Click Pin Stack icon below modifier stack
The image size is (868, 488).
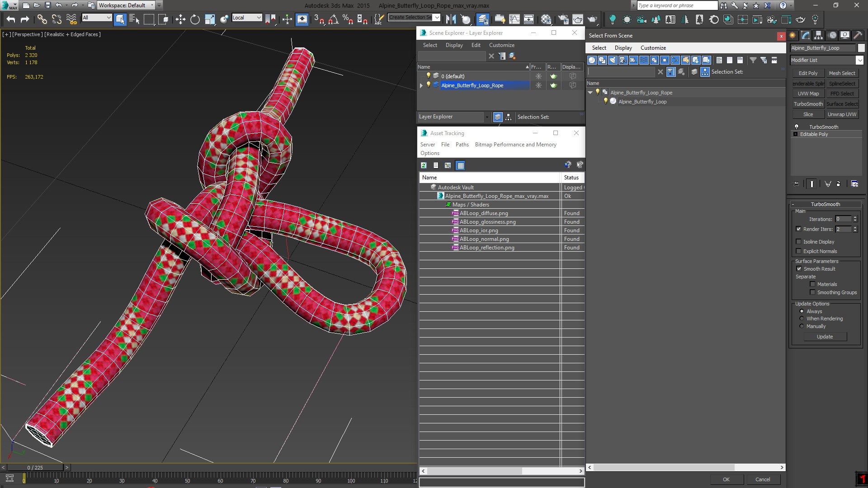(796, 184)
